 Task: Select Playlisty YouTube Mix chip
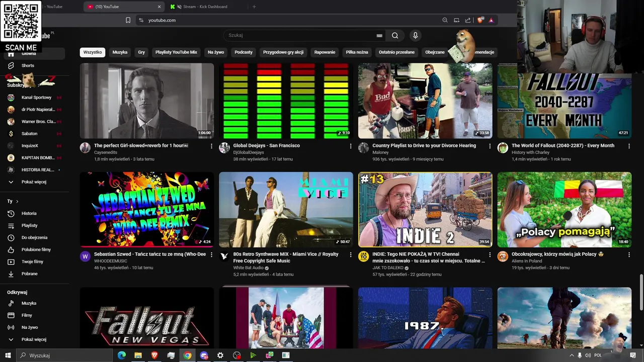tap(176, 52)
